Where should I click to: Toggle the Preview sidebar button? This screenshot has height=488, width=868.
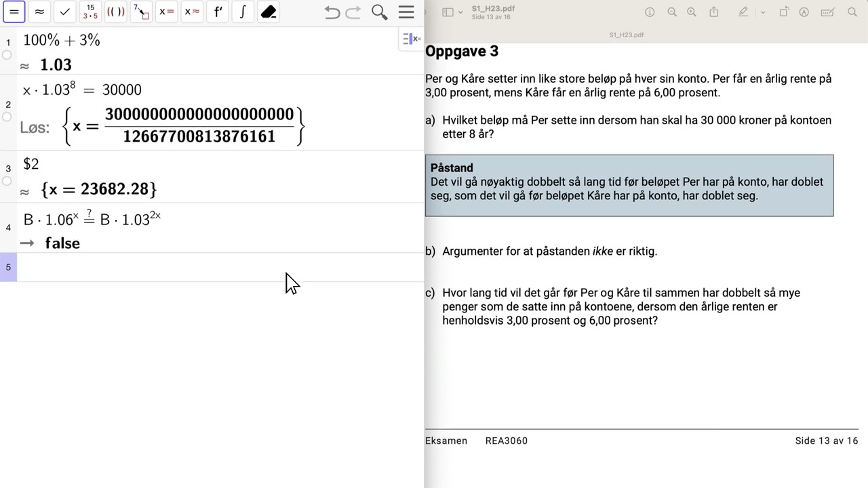pyautogui.click(x=448, y=12)
